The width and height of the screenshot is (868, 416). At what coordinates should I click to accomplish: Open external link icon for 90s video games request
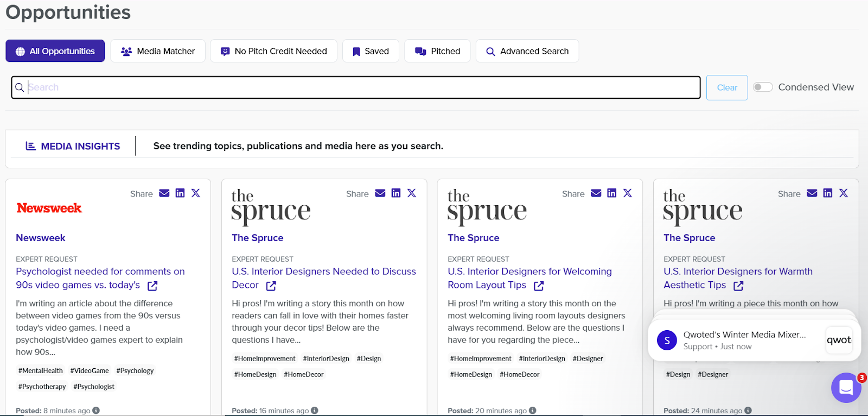tap(152, 286)
